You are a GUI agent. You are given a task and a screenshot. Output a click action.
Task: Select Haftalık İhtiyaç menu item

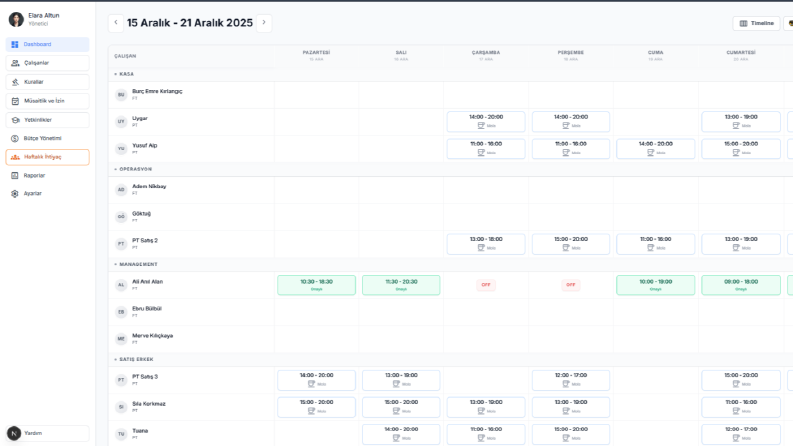coord(48,157)
